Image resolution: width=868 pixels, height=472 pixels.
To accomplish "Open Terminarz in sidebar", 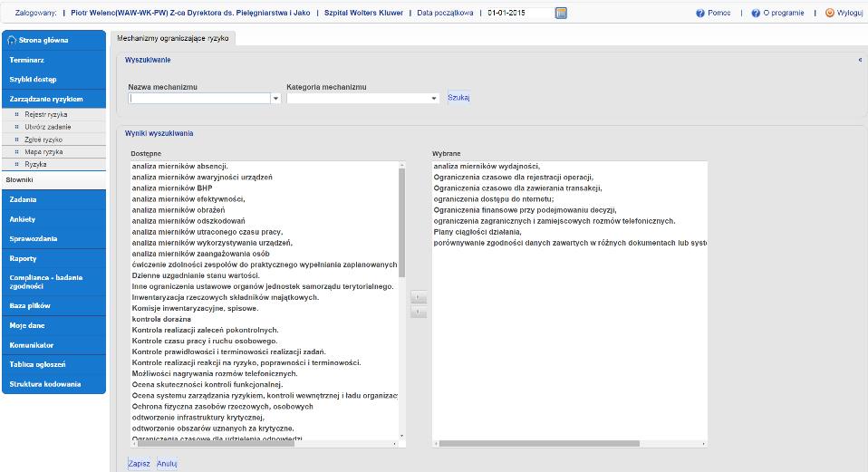I will click(53, 60).
